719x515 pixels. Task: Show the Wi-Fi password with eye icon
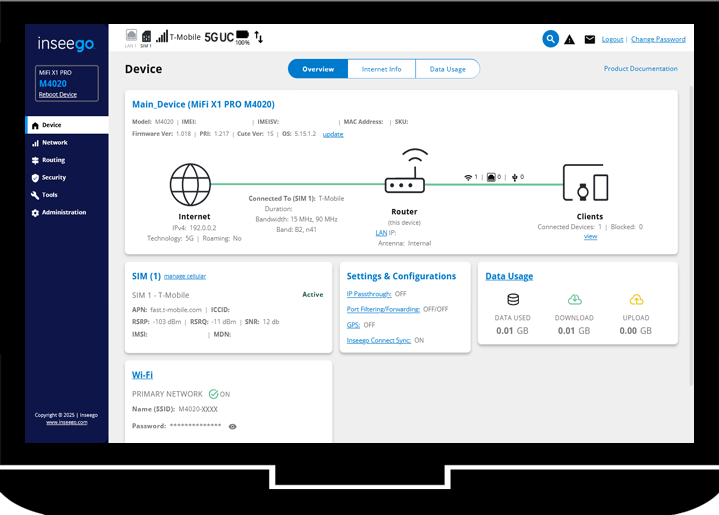pyautogui.click(x=232, y=426)
